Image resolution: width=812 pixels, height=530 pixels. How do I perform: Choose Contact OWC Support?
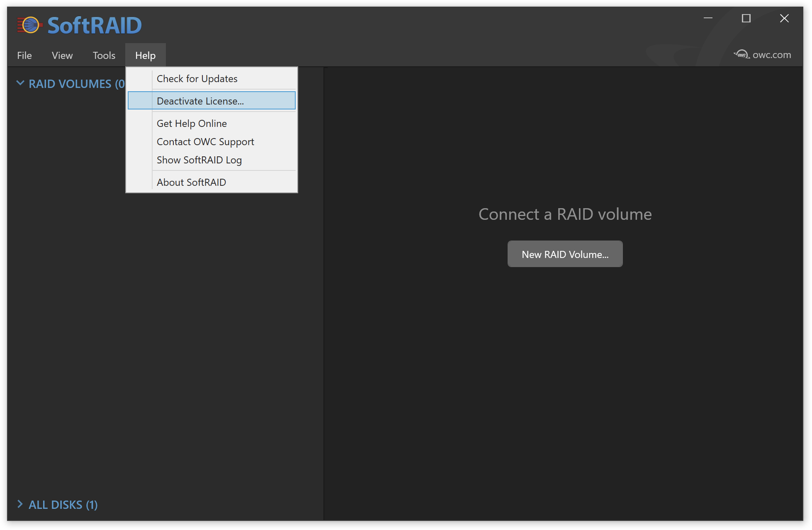205,142
